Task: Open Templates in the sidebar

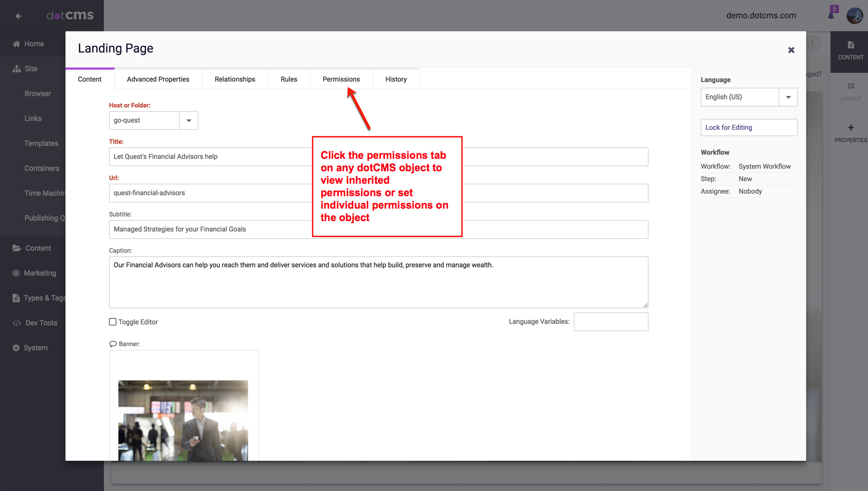Action: point(41,143)
